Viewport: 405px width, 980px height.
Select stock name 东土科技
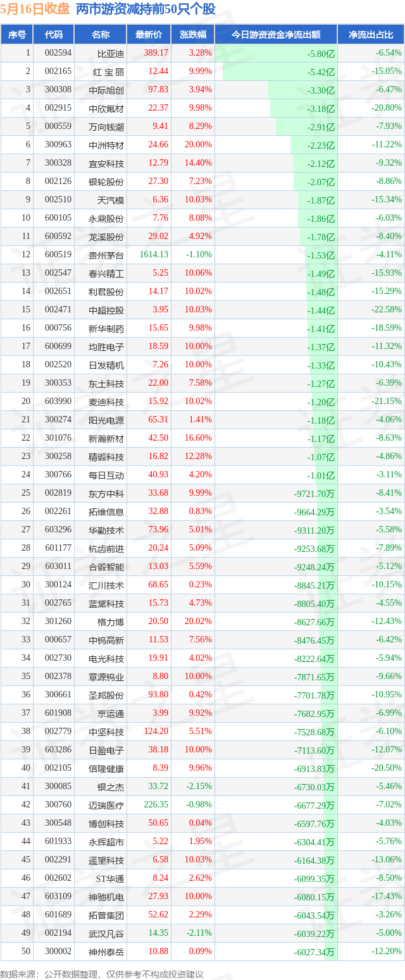tap(106, 383)
